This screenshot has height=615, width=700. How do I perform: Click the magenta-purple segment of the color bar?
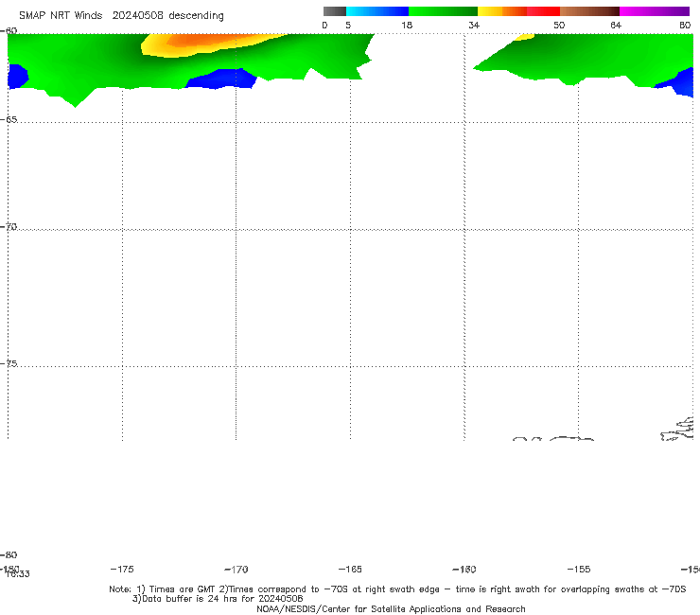click(x=655, y=11)
